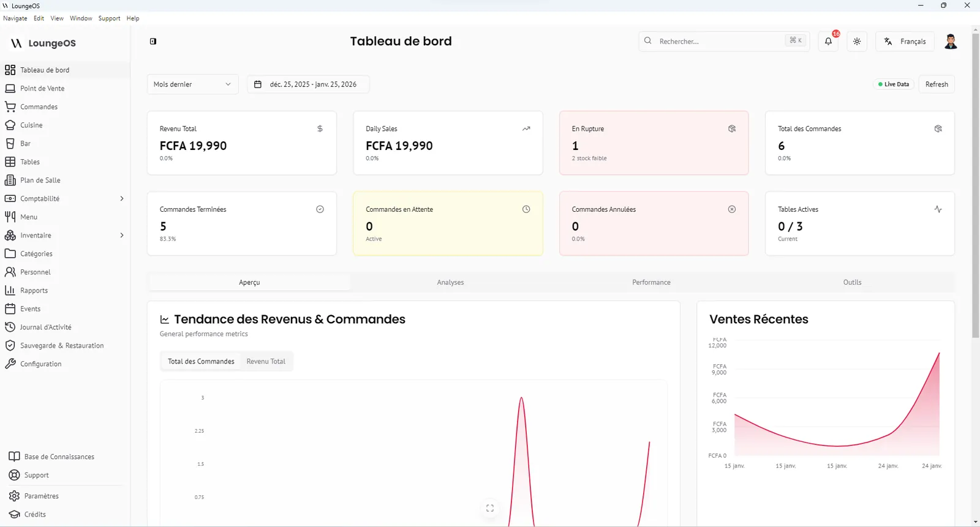This screenshot has height=527, width=980.
Task: Open Rapports chart icon
Action: point(10,290)
